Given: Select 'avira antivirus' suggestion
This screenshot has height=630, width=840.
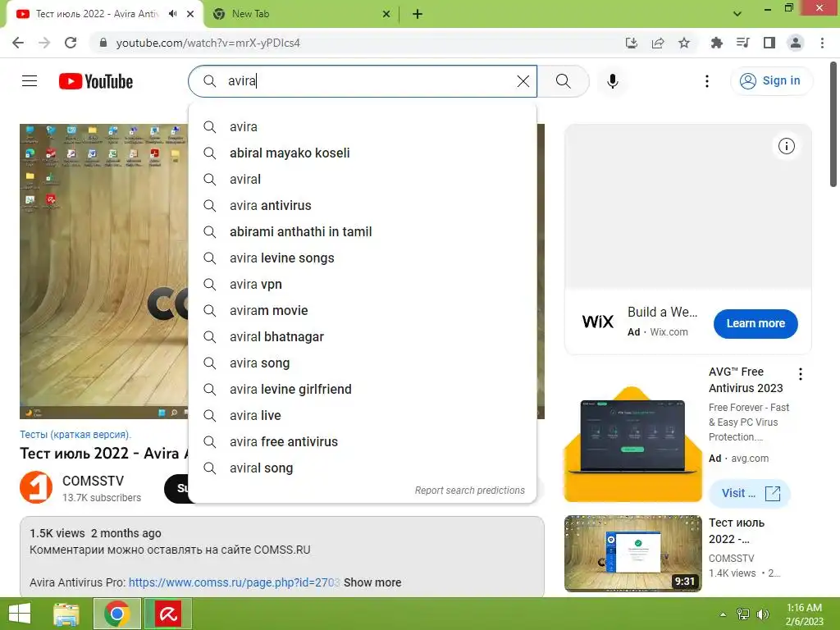Looking at the screenshot, I should [363, 206].
